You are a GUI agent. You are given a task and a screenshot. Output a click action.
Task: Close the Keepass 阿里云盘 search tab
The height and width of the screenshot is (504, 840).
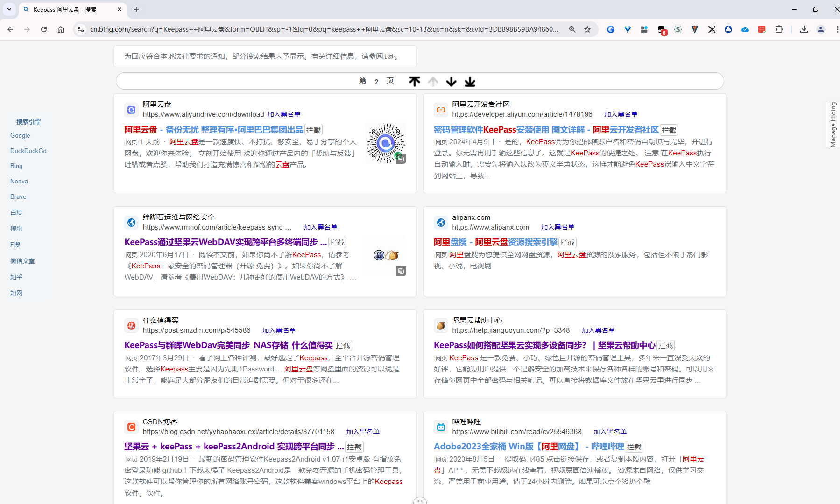coord(120,9)
